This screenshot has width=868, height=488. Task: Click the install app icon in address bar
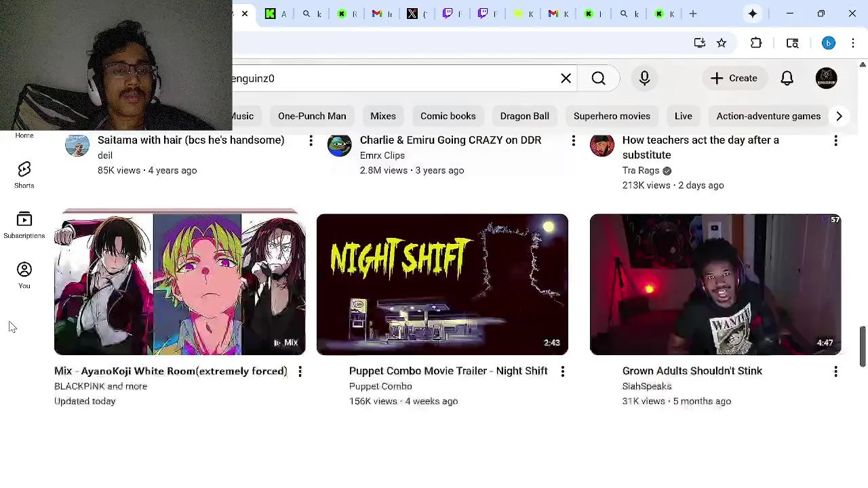point(700,43)
